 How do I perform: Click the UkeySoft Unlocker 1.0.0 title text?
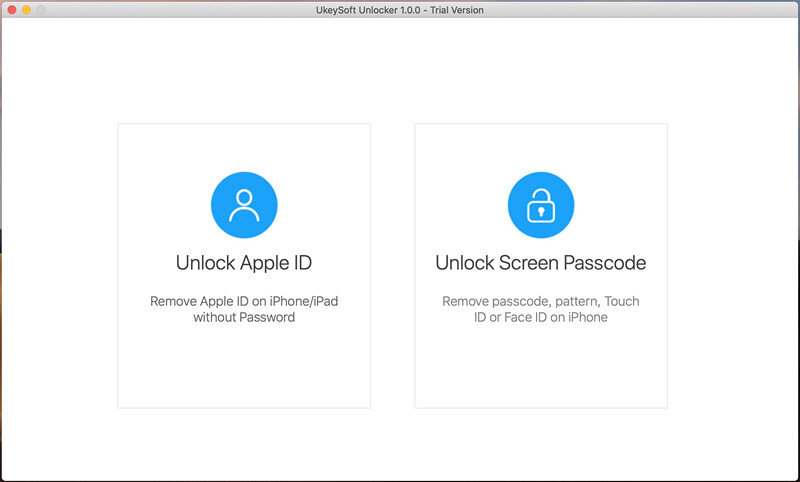pyautogui.click(x=399, y=10)
